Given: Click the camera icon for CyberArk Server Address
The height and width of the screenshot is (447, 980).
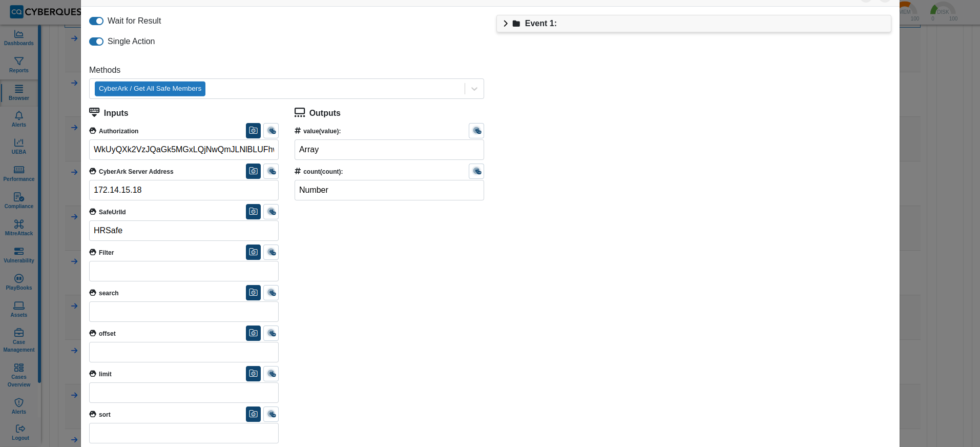Looking at the screenshot, I should pos(253,171).
